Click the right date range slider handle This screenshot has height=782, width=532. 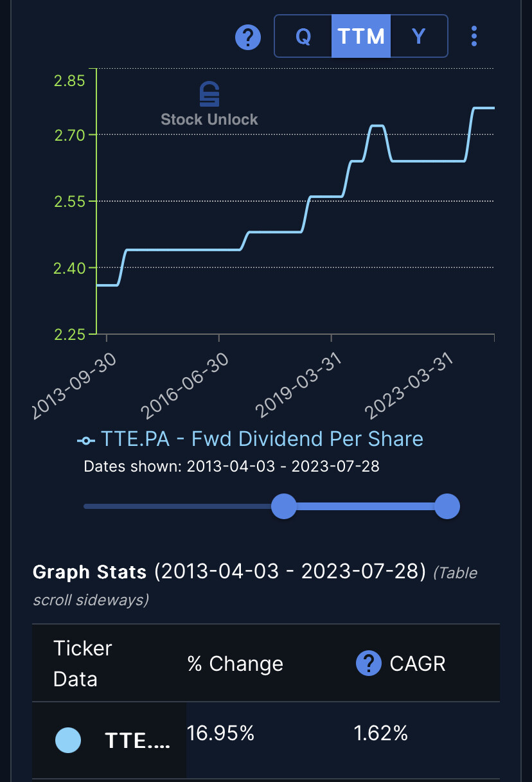[x=447, y=506]
